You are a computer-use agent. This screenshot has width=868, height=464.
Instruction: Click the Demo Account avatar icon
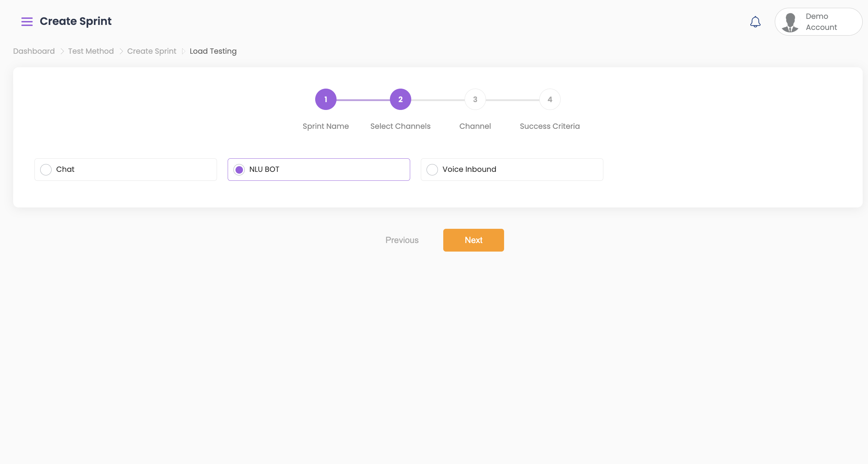click(790, 22)
